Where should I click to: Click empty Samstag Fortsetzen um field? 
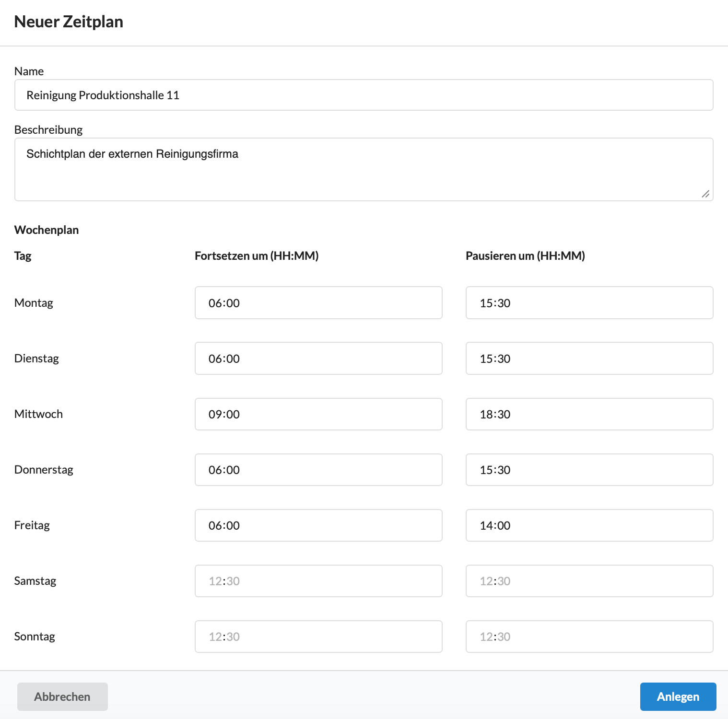pos(318,581)
